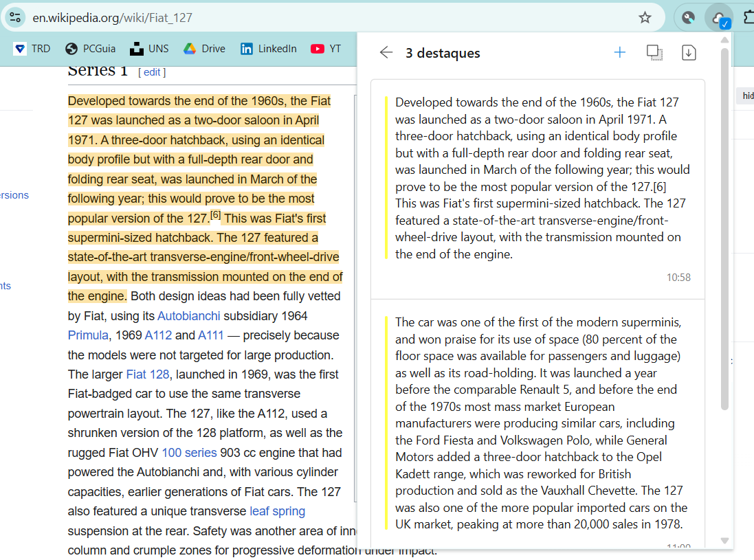754x560 pixels.
Task: Bookmark this page with the star icon
Action: (x=645, y=18)
